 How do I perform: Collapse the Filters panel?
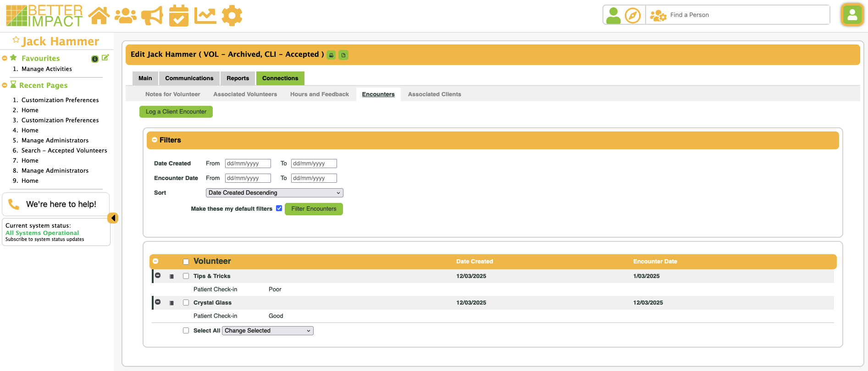click(x=155, y=140)
